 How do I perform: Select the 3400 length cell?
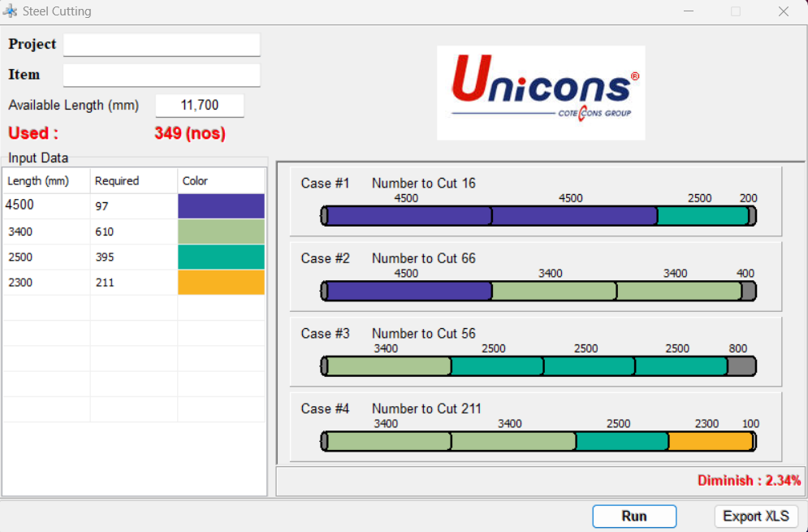[47, 231]
